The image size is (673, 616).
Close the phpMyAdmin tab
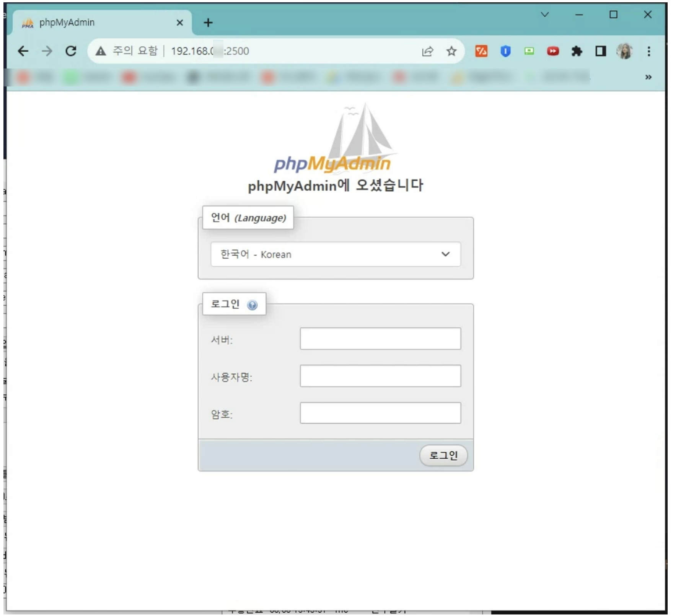tap(180, 23)
